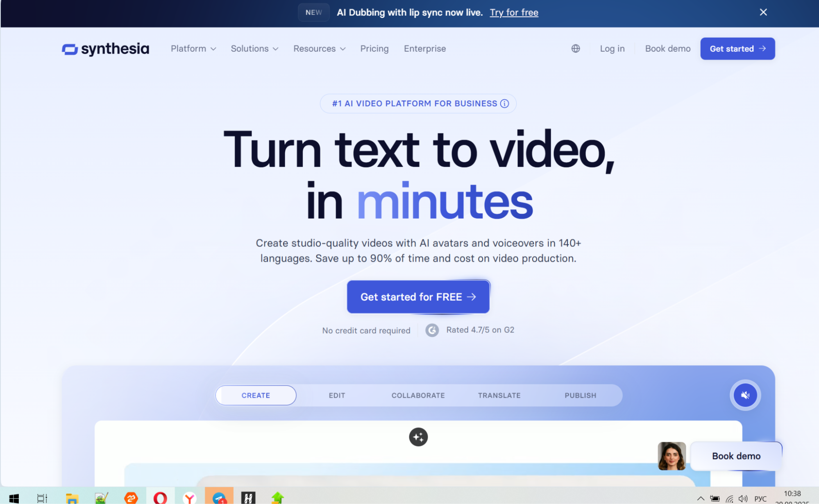Viewport: 819px width, 504px height.
Task: Click the Synthesia logo
Action: 106,49
